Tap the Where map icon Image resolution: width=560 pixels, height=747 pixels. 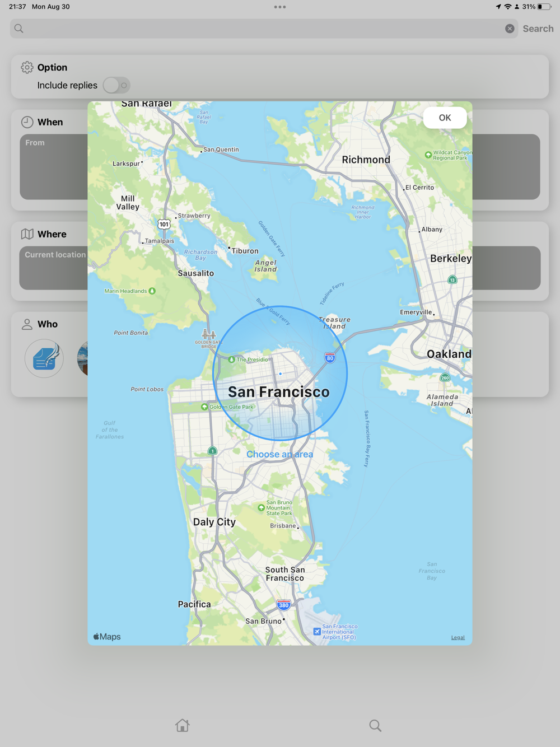(27, 234)
